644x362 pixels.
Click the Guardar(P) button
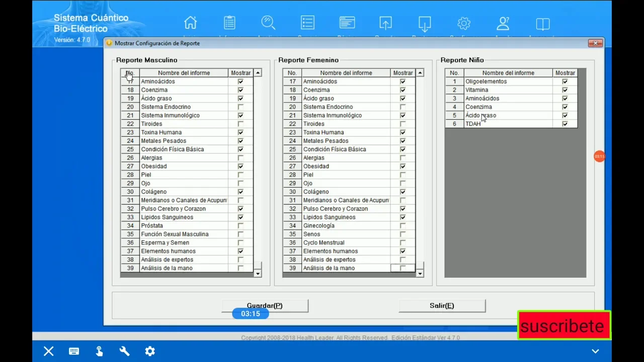265,306
